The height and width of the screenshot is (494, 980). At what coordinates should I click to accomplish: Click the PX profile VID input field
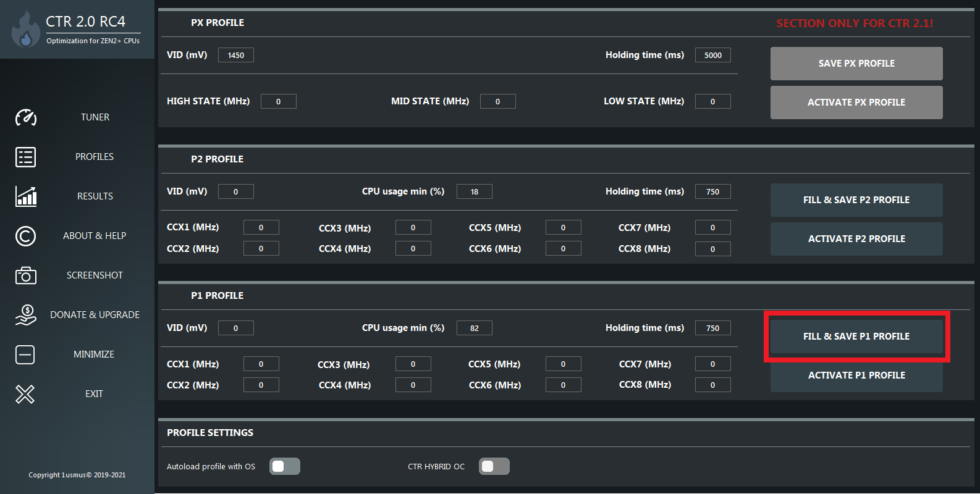pos(236,56)
